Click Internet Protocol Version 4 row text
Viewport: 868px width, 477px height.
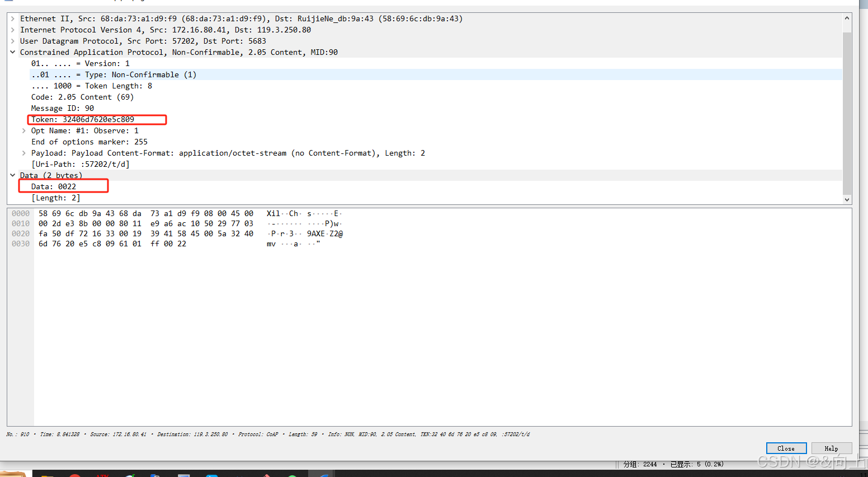[166, 30]
